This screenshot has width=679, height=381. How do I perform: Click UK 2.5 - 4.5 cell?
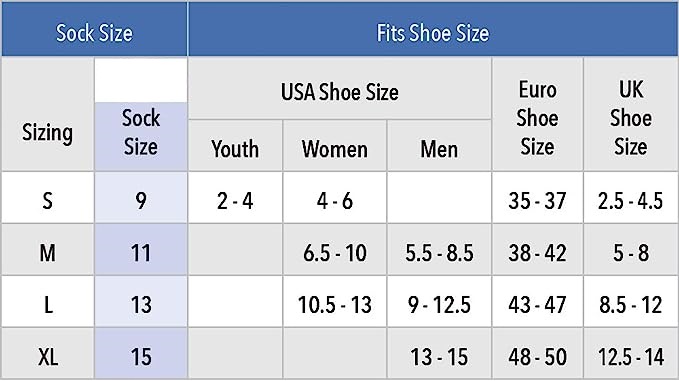[630, 201]
